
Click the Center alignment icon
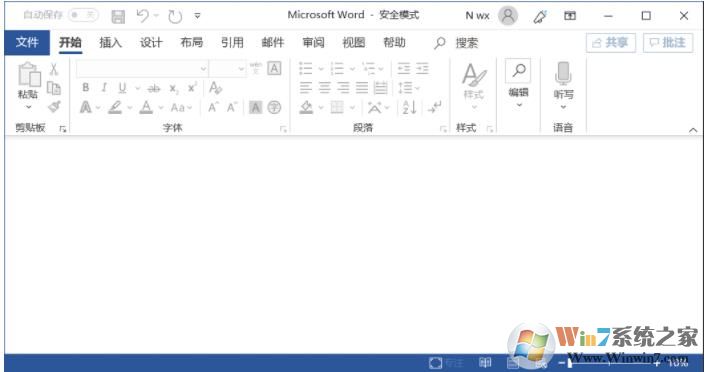pyautogui.click(x=325, y=88)
